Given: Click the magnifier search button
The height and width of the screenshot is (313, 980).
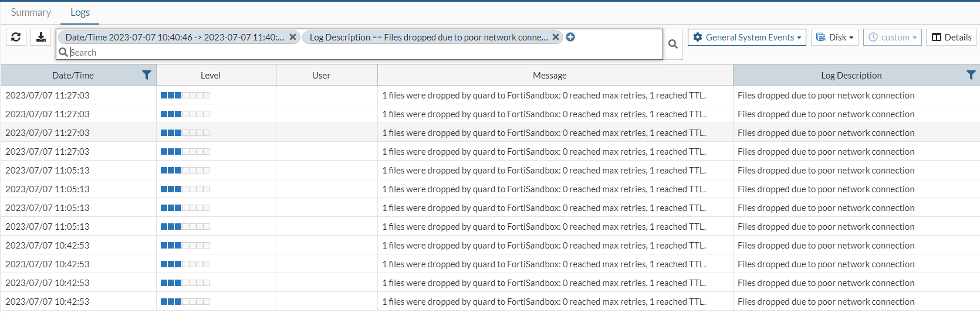Looking at the screenshot, I should pos(673,44).
